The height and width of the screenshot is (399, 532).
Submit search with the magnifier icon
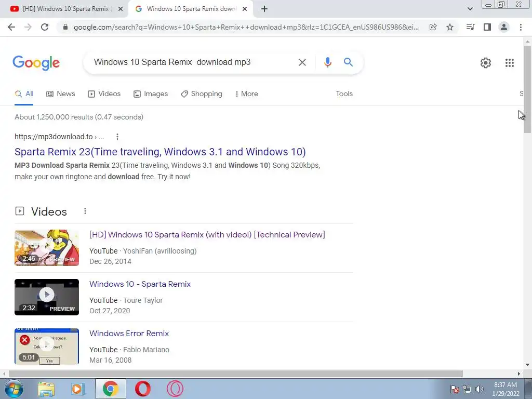coord(348,62)
